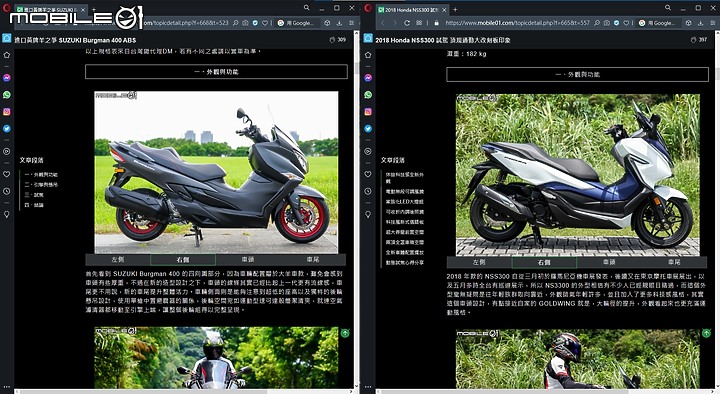
Task: Open History clock in the right window sidebar
Action: [368, 191]
